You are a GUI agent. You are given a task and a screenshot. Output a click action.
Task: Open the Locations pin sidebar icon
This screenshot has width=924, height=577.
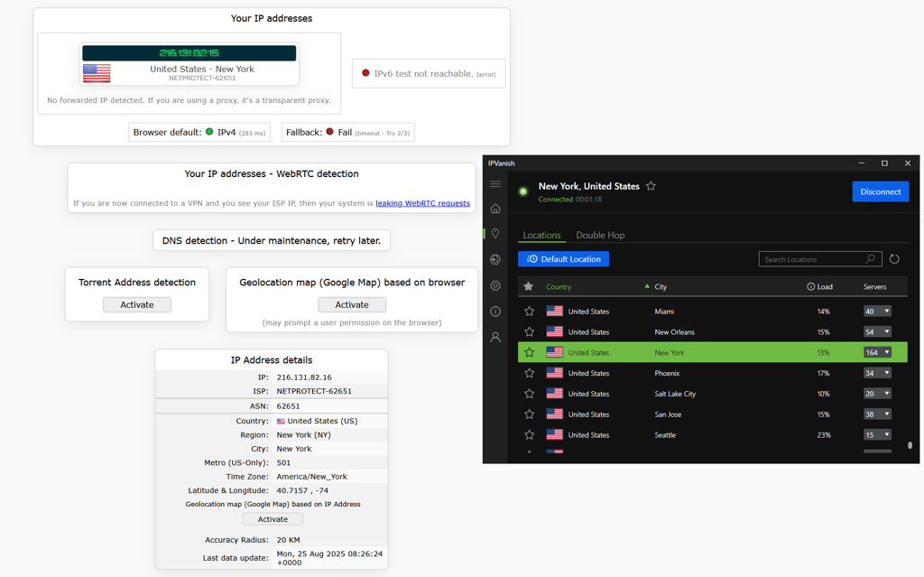(x=495, y=234)
